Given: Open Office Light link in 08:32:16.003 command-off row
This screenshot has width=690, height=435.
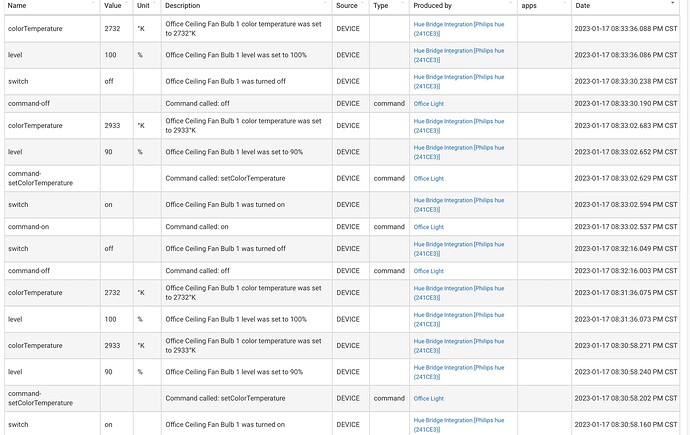Looking at the screenshot, I should point(428,271).
